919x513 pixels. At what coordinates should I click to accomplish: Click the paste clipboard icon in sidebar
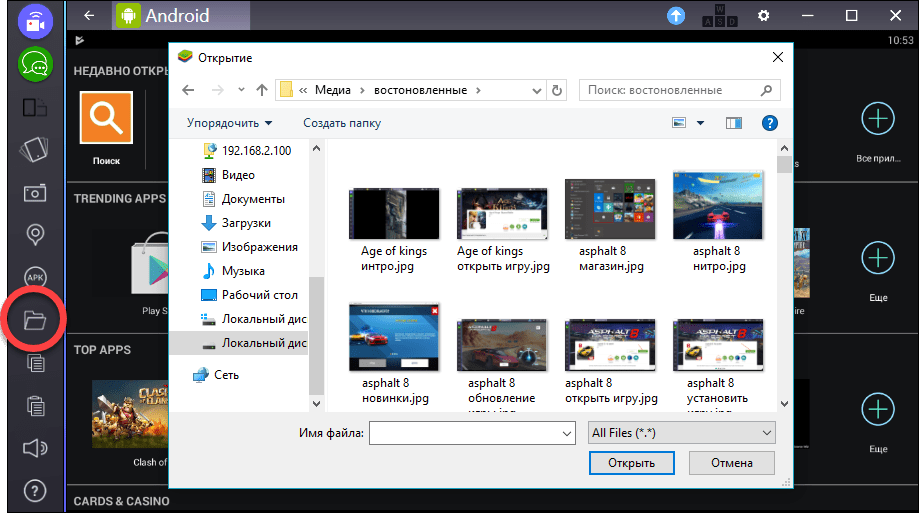[x=35, y=406]
